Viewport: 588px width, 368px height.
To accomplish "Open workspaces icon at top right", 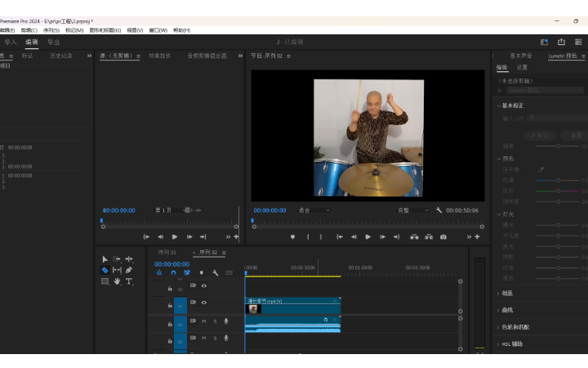I will [544, 42].
